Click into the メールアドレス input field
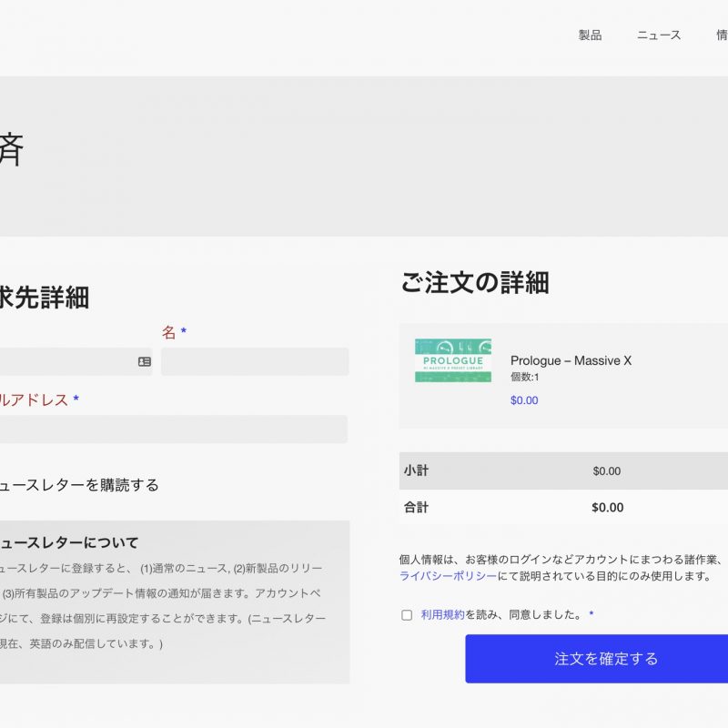 (173, 430)
